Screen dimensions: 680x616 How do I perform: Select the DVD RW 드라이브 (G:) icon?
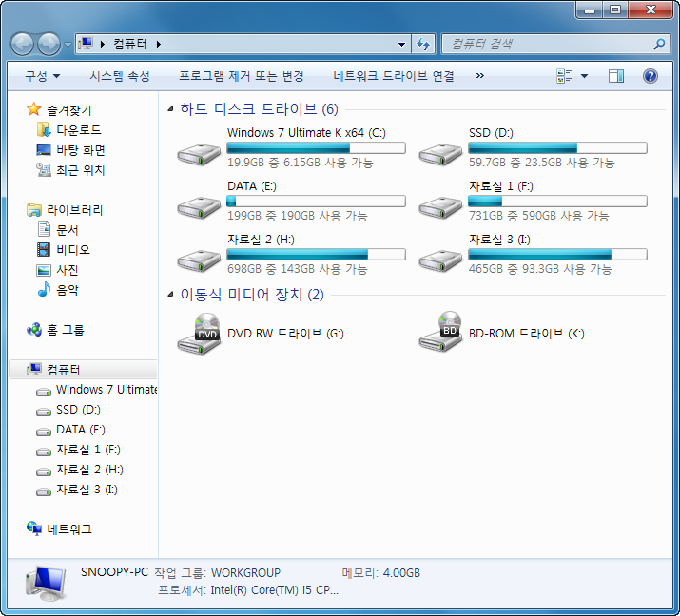199,334
